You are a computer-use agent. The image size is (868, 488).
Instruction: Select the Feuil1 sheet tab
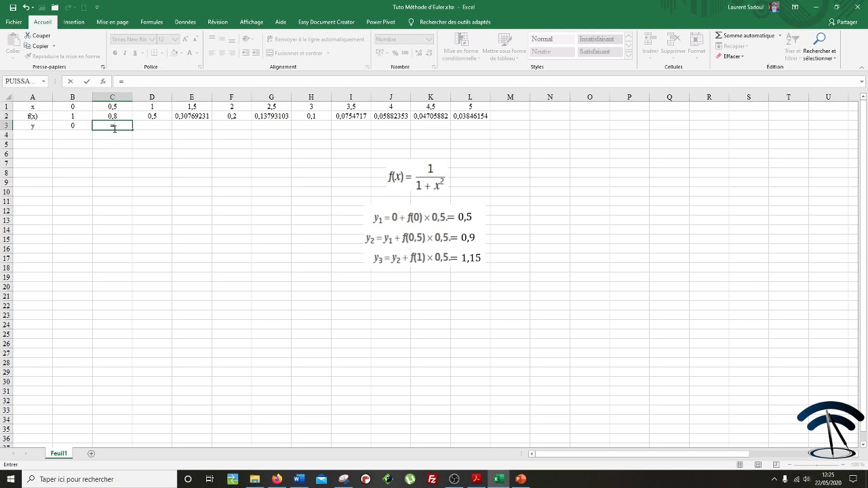pyautogui.click(x=59, y=453)
